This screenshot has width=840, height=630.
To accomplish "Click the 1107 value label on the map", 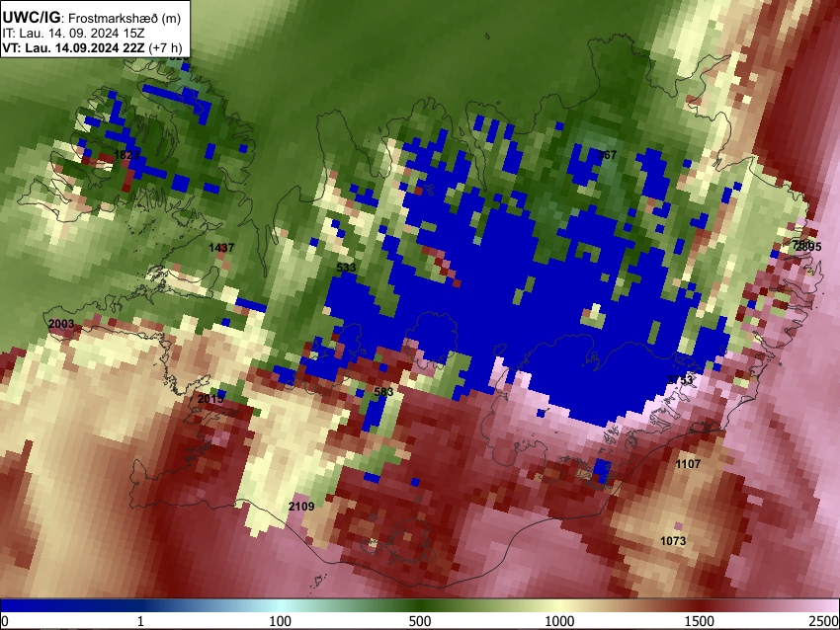I will click(x=688, y=464).
